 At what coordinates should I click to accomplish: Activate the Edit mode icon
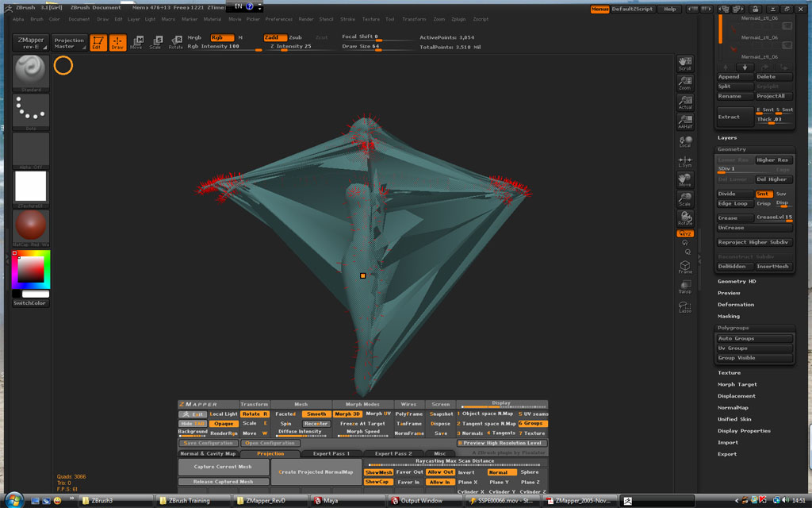[x=98, y=43]
